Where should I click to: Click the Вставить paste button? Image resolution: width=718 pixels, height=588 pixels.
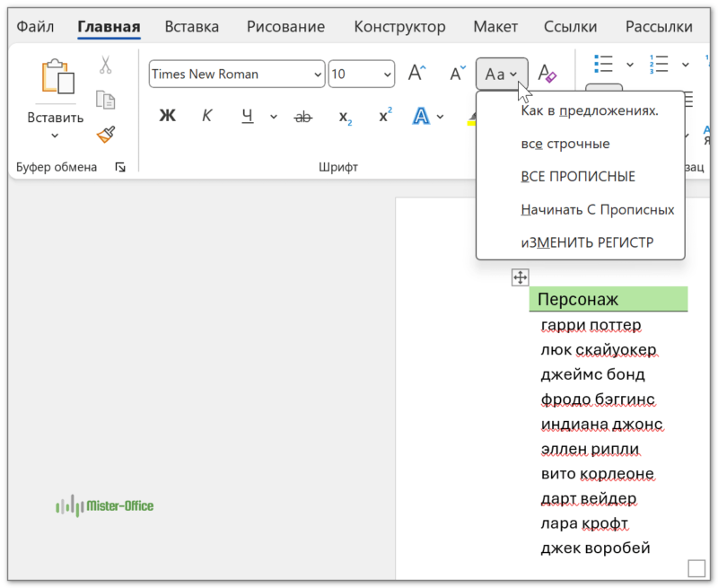click(x=55, y=81)
